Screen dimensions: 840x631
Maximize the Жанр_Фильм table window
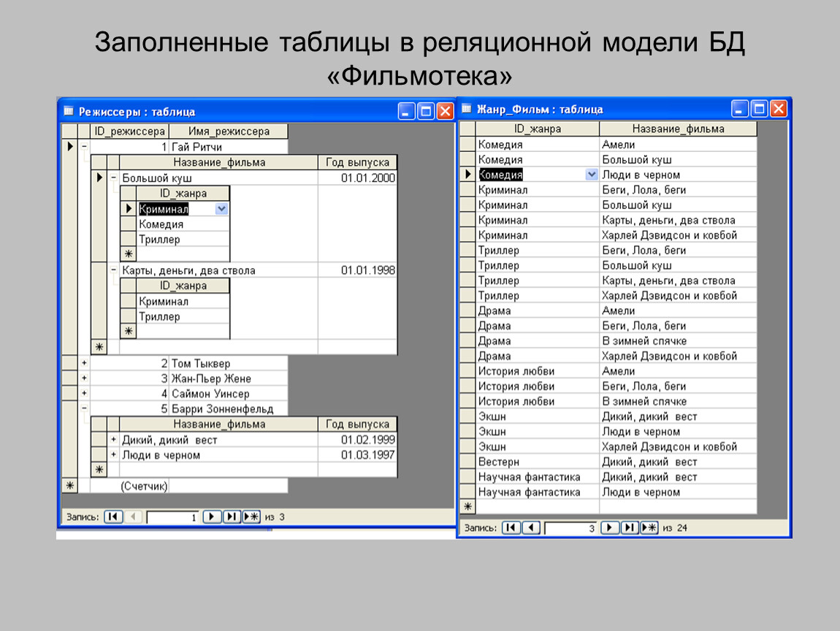pyautogui.click(x=760, y=110)
